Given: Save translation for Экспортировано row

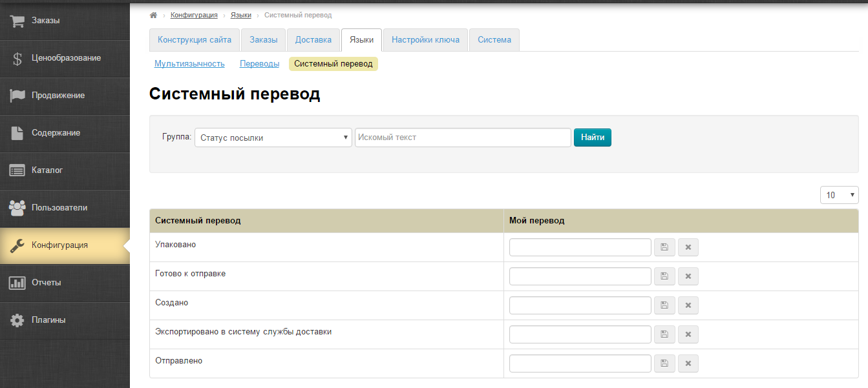Looking at the screenshot, I should click(x=664, y=334).
